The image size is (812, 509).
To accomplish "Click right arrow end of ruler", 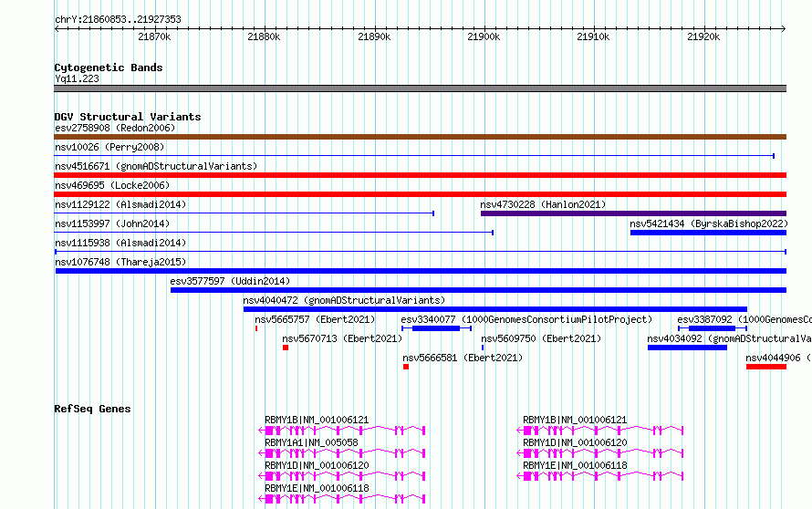I will click(x=784, y=28).
